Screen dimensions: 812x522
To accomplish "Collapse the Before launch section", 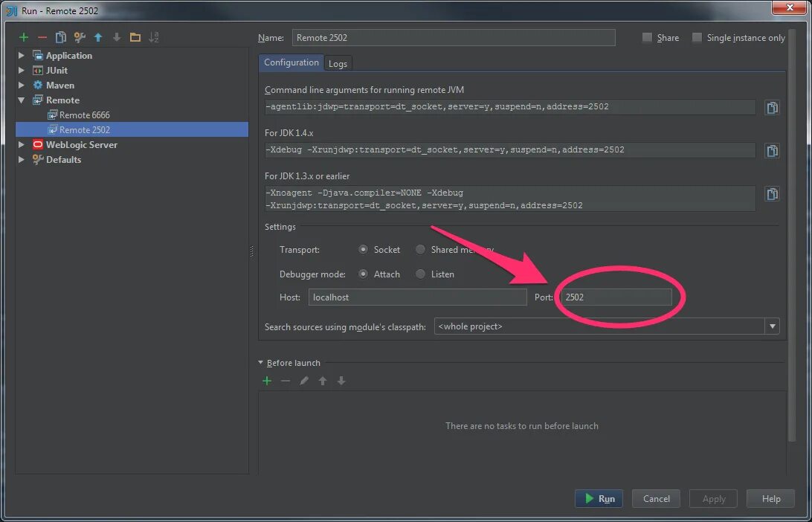I will tap(260, 363).
